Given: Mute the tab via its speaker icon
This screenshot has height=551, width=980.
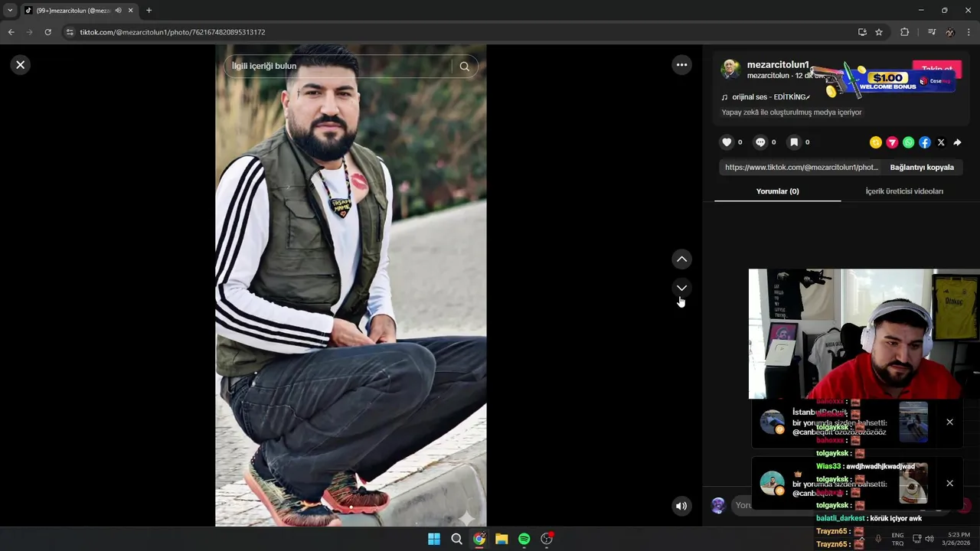Looking at the screenshot, I should point(119,11).
